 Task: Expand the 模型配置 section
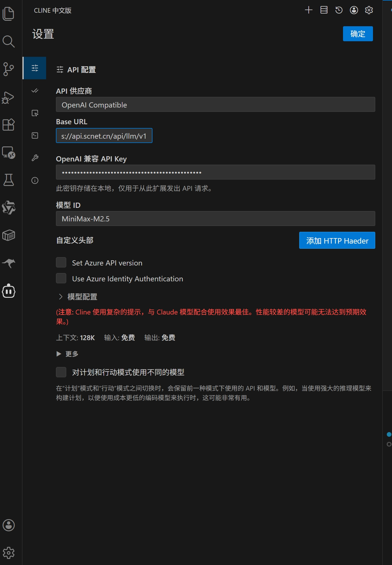coord(78,297)
